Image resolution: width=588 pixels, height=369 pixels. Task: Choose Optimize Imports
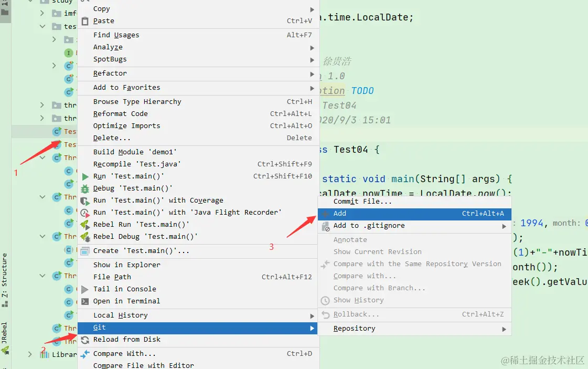tap(198, 126)
